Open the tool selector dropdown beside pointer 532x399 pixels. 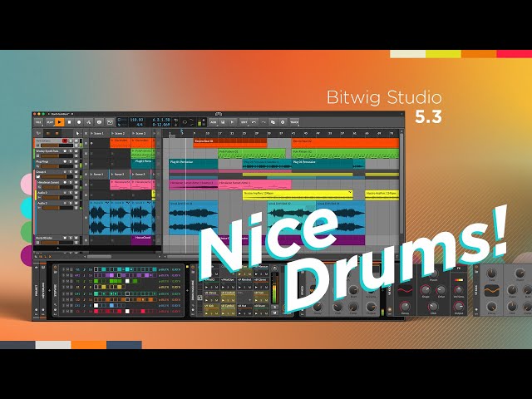coord(81,133)
